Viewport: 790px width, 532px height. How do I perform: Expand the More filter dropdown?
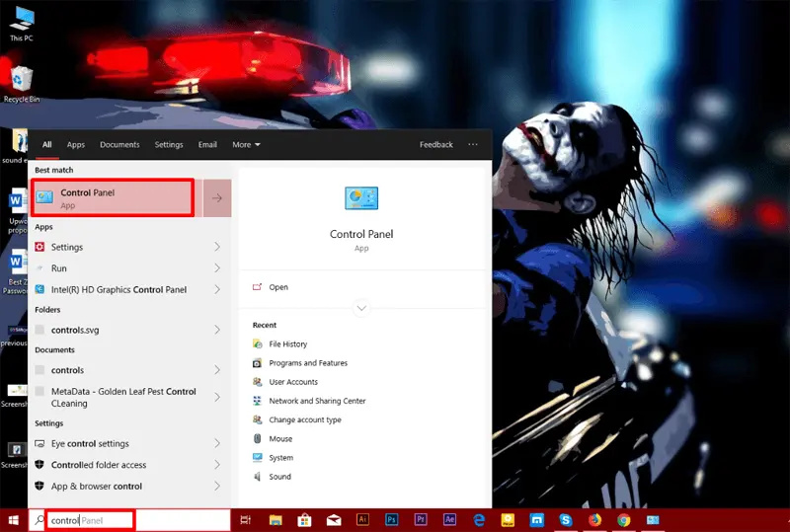click(246, 145)
